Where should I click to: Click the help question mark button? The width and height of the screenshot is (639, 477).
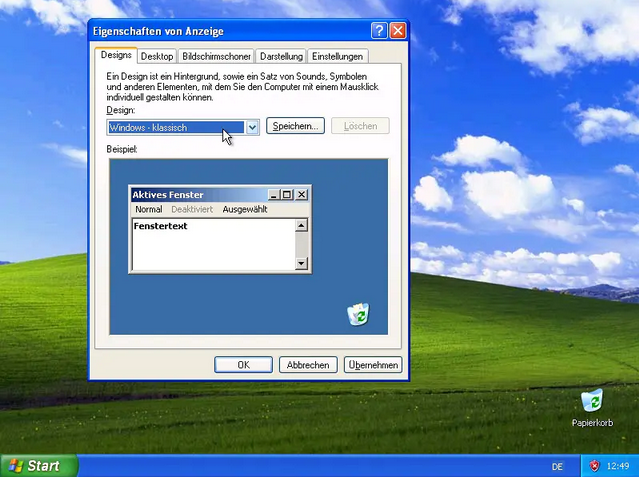[x=379, y=31]
